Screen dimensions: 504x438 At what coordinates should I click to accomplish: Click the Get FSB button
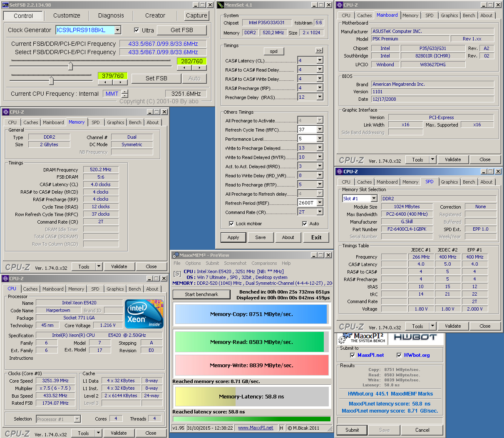182,30
